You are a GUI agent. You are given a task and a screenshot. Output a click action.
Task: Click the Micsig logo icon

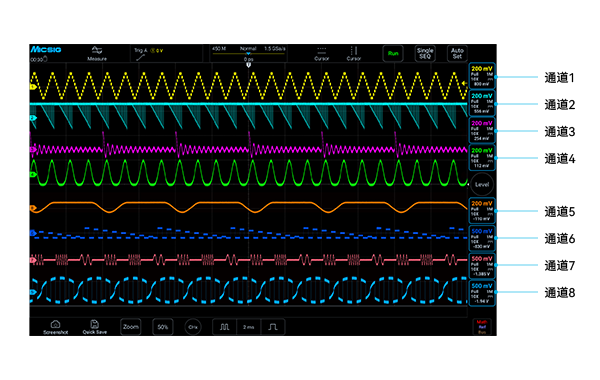[x=46, y=49]
